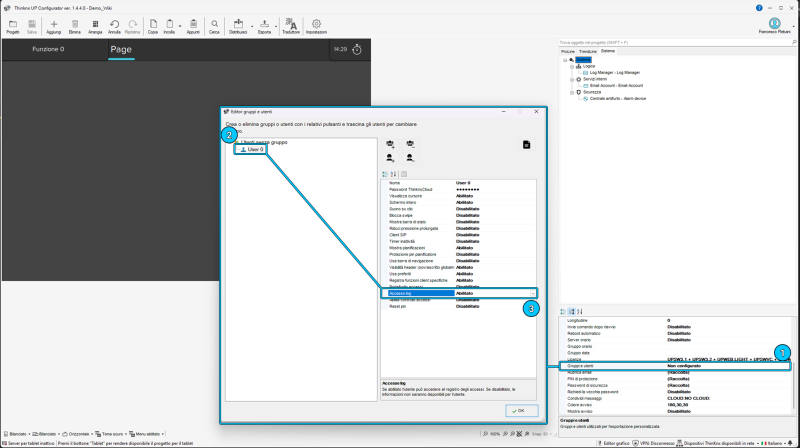Click the document report icon in editor dialog
The height and width of the screenshot is (448, 800).
coord(527,145)
